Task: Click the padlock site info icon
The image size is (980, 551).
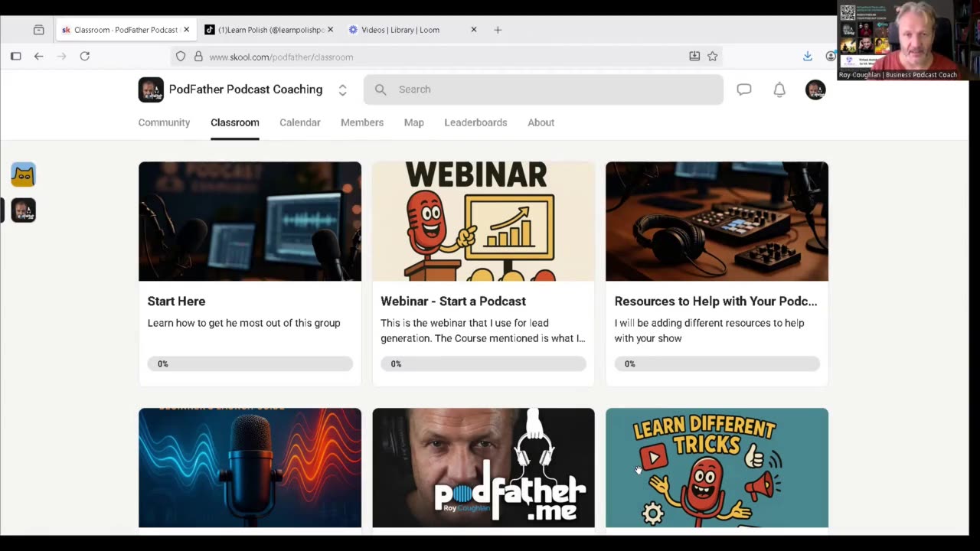Action: (x=198, y=57)
